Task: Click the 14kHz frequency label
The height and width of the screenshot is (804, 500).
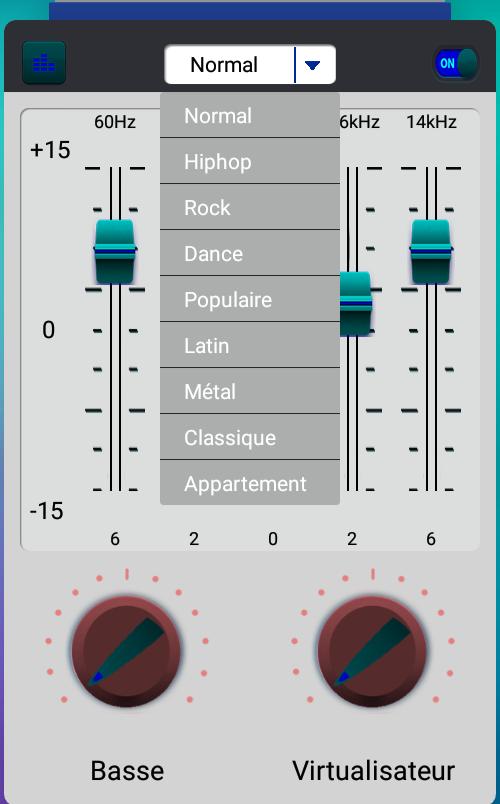Action: tap(431, 122)
